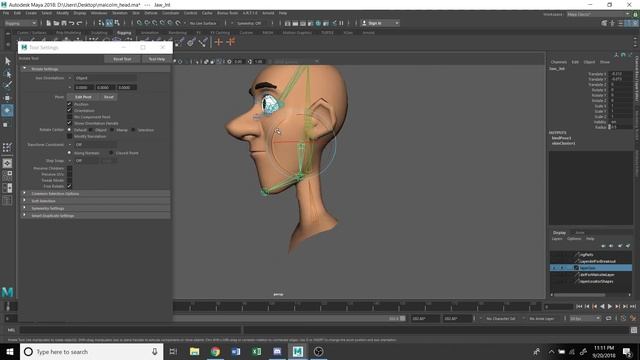Image resolution: width=640 pixels, height=360 pixels.
Task: Click the Tool Help button
Action: (x=157, y=59)
